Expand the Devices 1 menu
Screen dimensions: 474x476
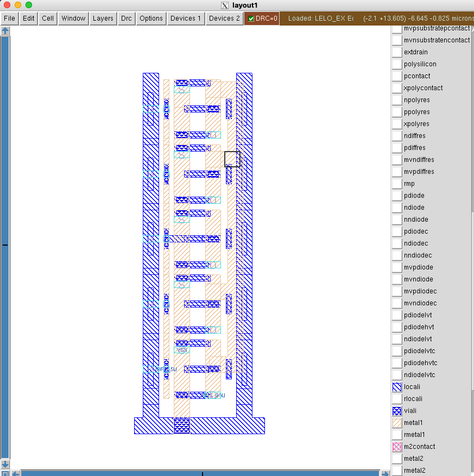[x=186, y=18]
